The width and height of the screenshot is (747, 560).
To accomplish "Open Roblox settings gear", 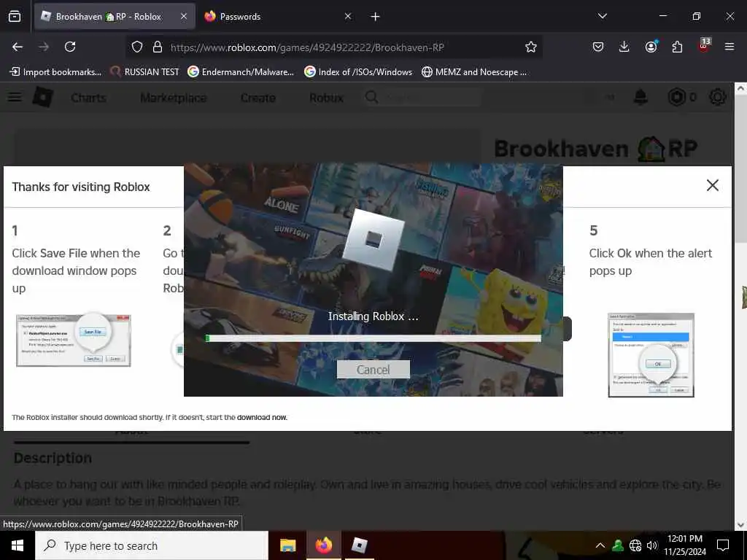I will click(x=718, y=97).
